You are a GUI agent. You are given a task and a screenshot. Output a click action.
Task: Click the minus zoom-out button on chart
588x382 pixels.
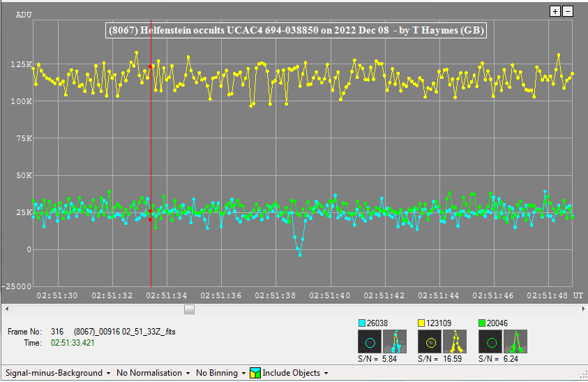click(568, 11)
